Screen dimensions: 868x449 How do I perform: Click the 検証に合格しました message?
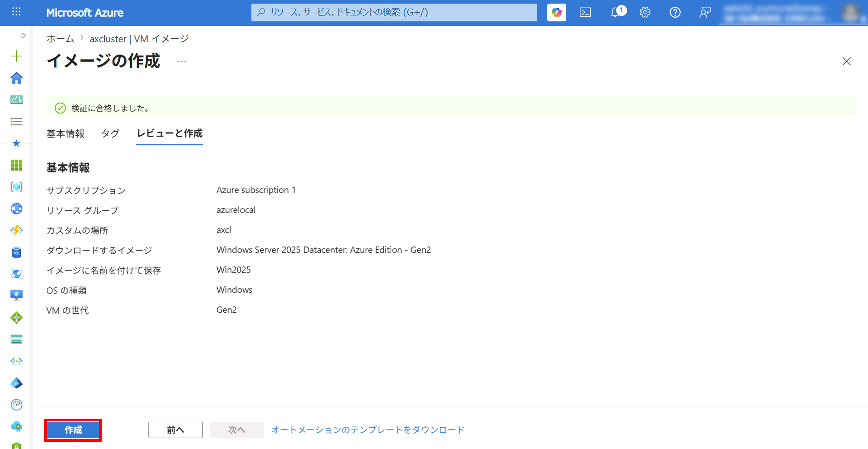110,108
